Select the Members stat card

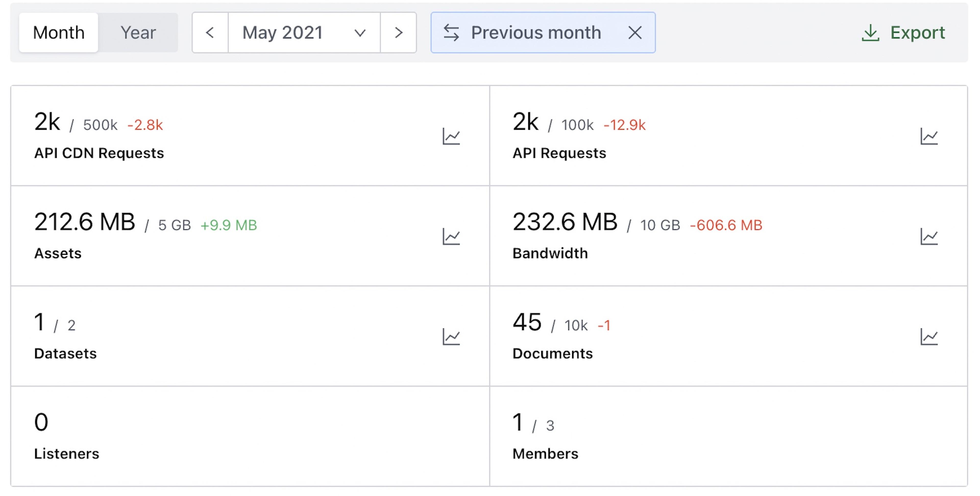pos(728,436)
